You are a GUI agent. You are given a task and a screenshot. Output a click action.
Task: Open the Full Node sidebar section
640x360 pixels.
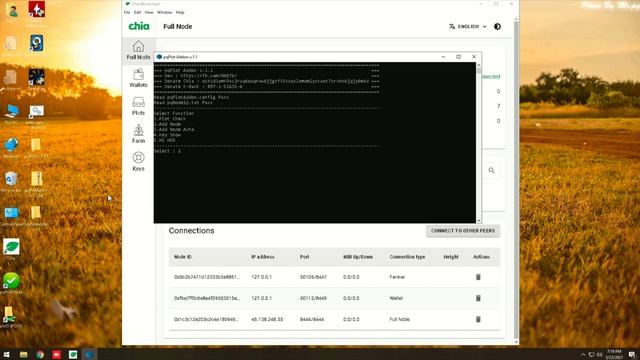138,50
